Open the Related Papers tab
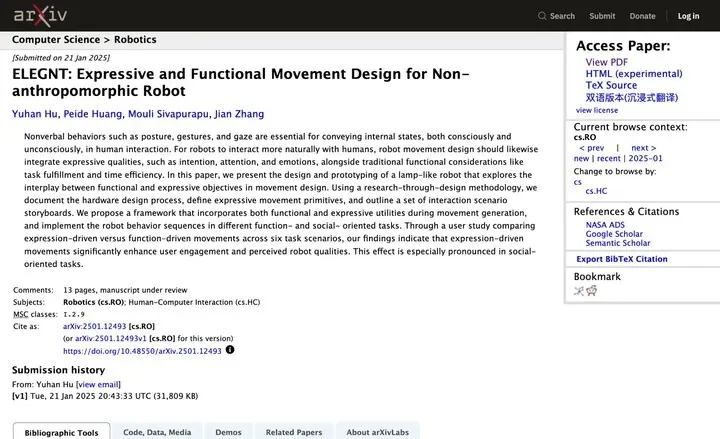Screen dimensions: 720x439 click(294, 432)
